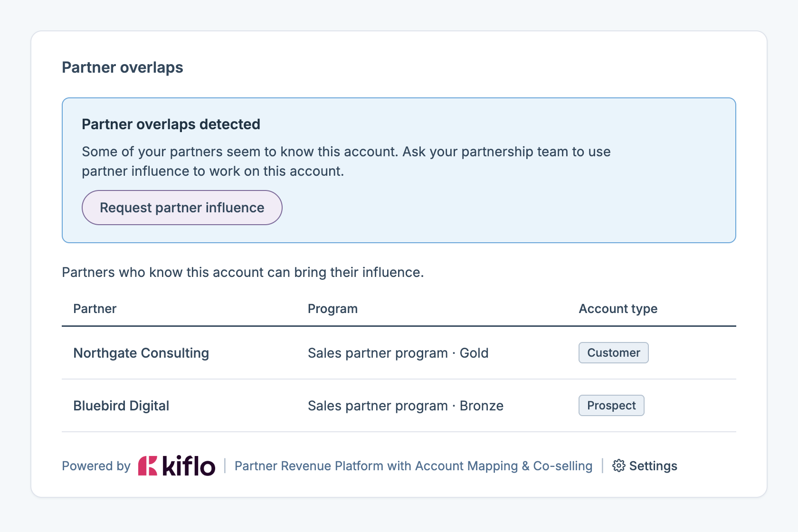The image size is (798, 532).
Task: Click the Settings gear icon
Action: click(619, 465)
